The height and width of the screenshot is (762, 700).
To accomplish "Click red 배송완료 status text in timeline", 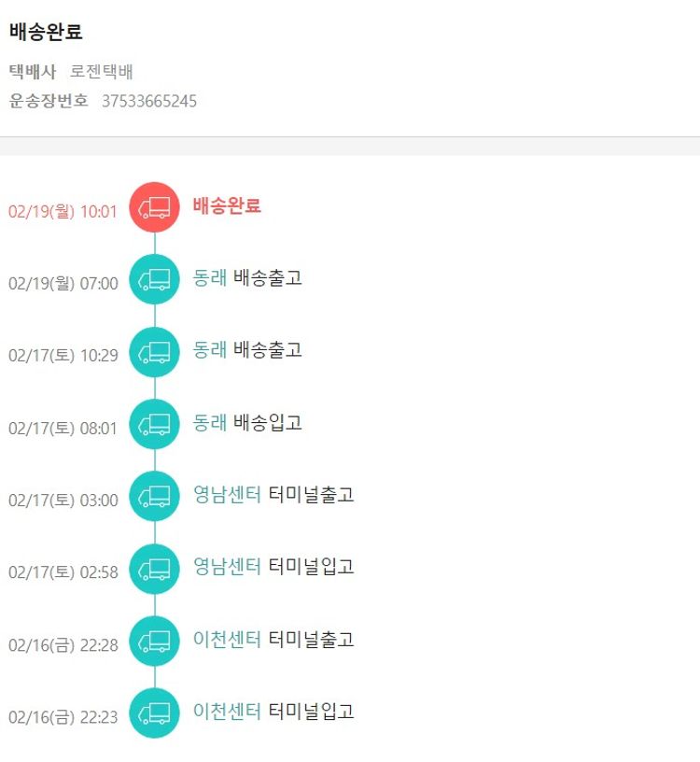I will [x=227, y=206].
